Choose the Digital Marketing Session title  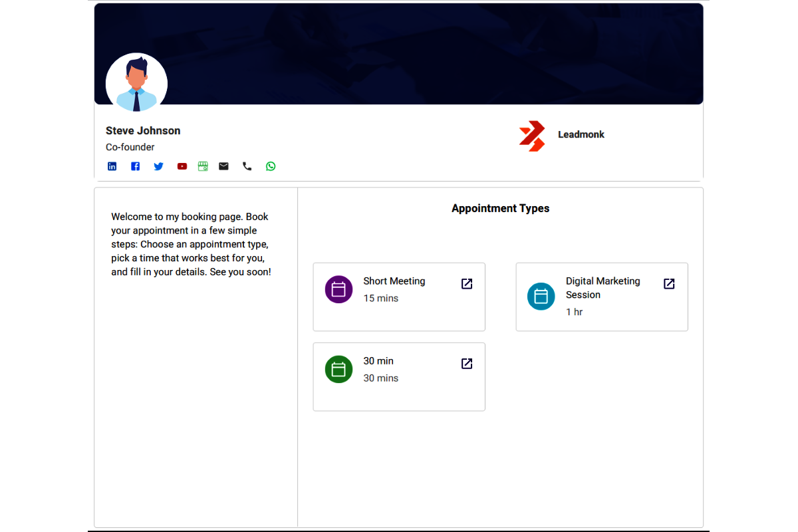603,288
